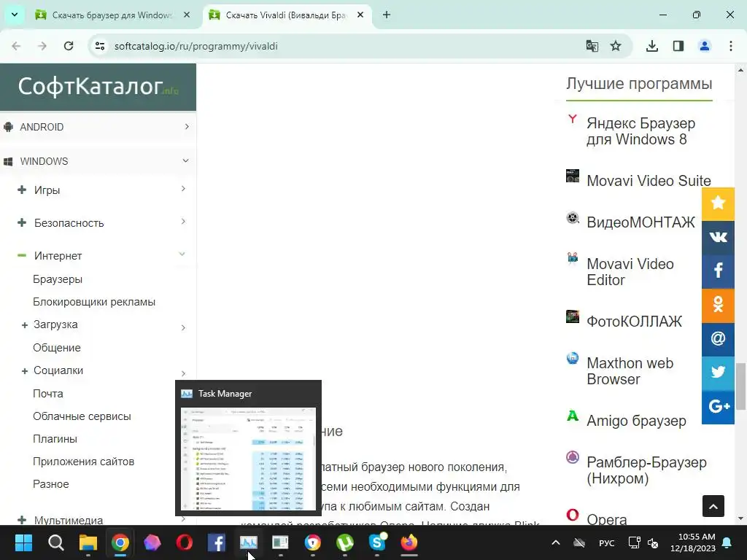Viewport: 747px width, 560px height.
Task: Open taskbar Search
Action: click(x=55, y=542)
